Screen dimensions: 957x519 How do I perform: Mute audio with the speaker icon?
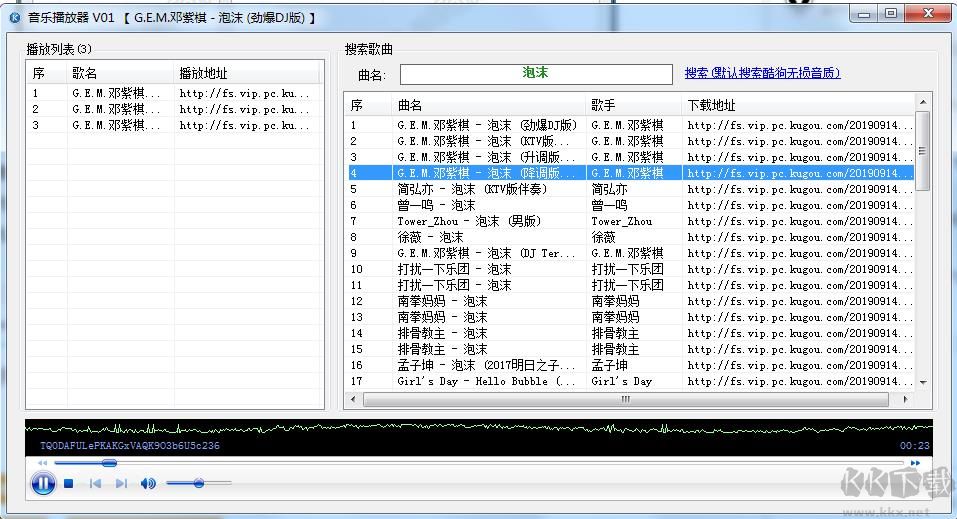148,484
